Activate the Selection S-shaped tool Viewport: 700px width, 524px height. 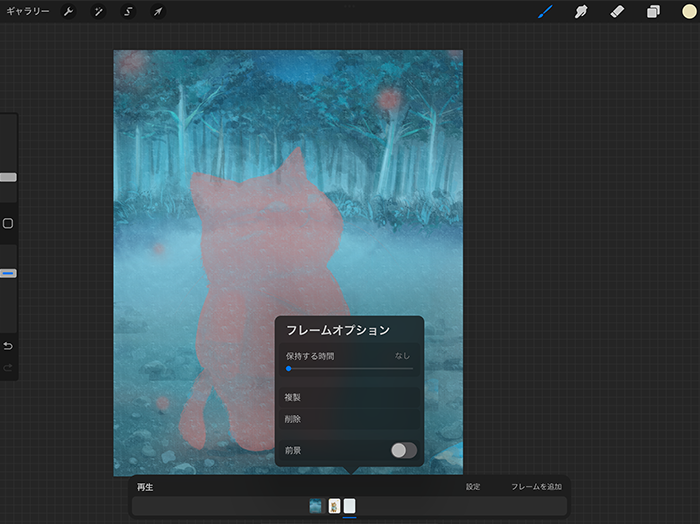point(128,12)
